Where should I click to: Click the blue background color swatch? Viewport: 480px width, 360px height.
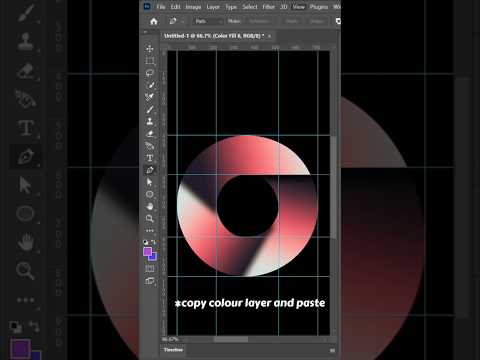tap(153, 257)
